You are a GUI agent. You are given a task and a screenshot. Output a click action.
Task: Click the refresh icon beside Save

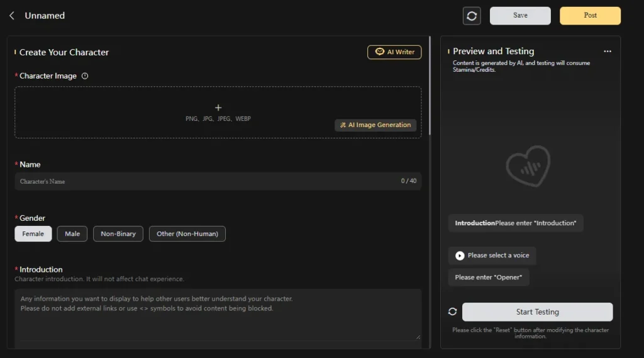click(472, 16)
